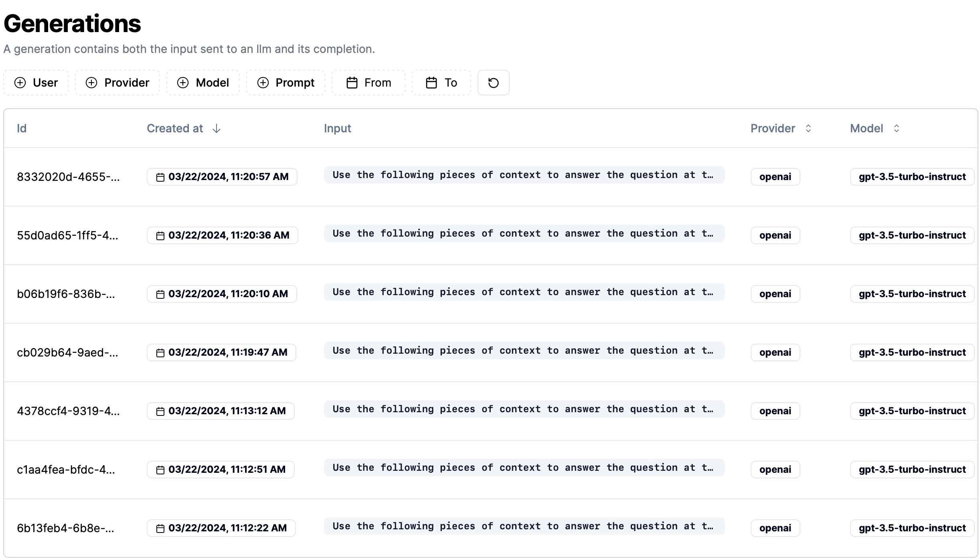This screenshot has height=559, width=980.
Task: Click the plus icon on Prompt filter
Action: (263, 83)
